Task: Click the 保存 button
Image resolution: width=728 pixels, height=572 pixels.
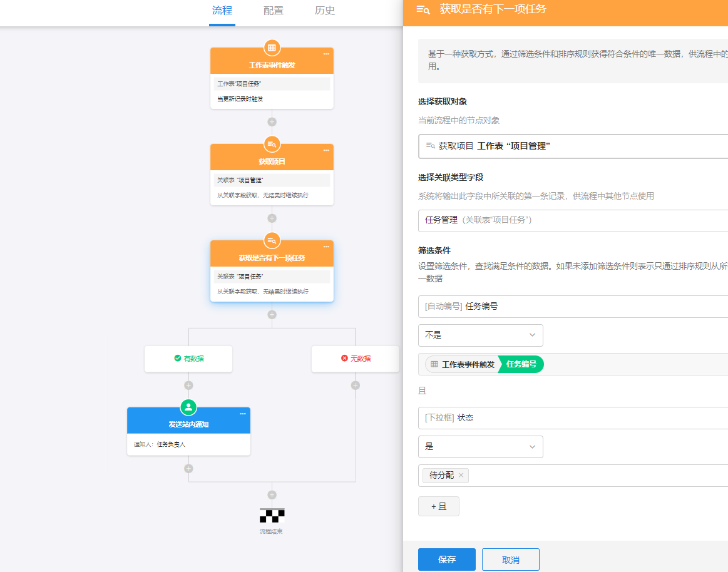Action: [446, 559]
